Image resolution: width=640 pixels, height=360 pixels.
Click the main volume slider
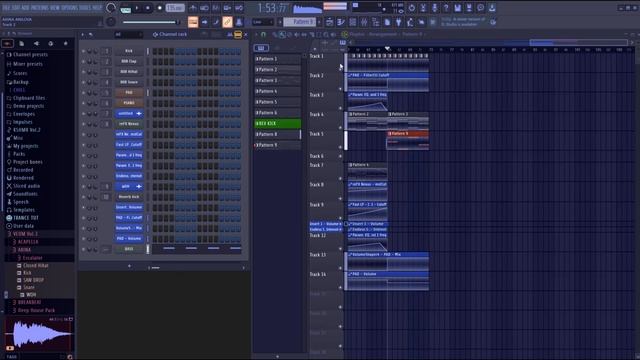[150, 22]
